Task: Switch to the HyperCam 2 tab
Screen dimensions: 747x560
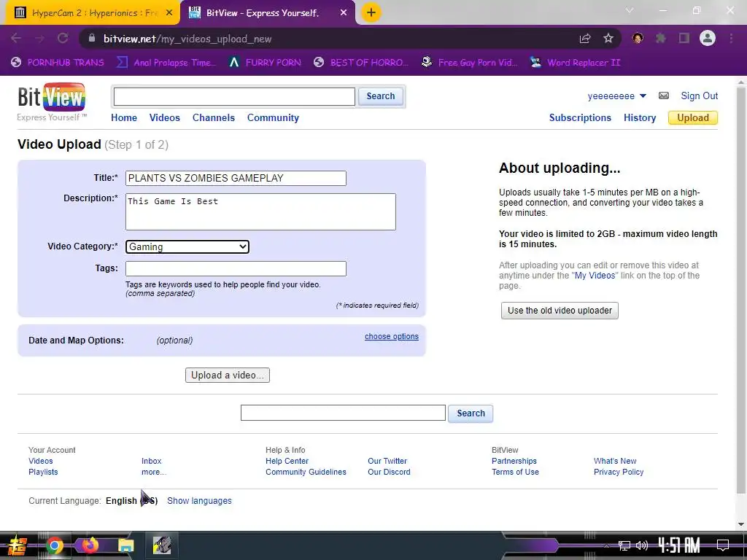Action: pos(91,13)
